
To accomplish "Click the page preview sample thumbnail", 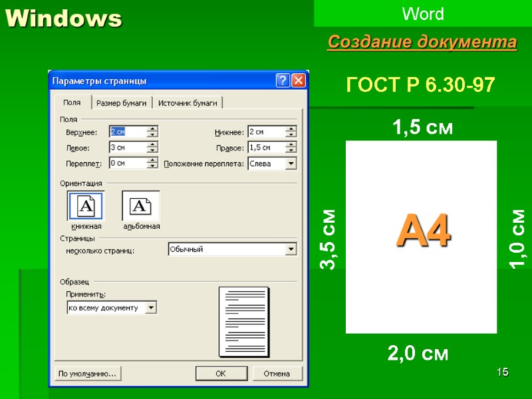I will click(x=244, y=322).
